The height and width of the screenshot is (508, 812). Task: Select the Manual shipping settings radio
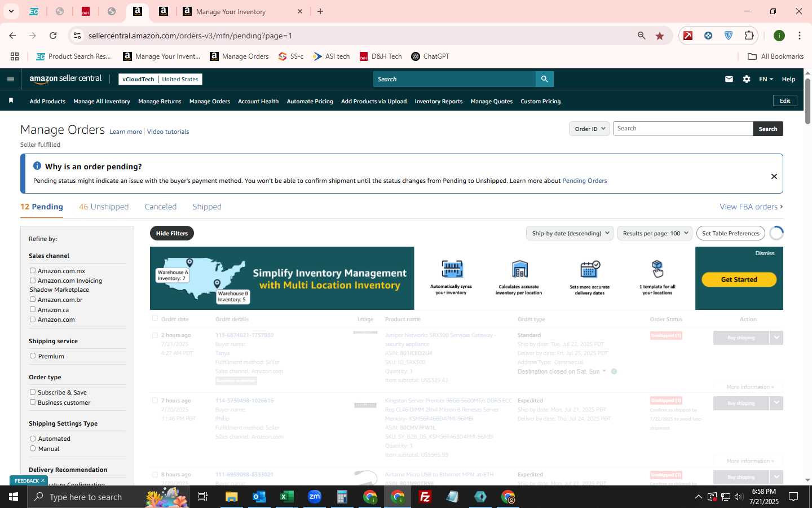point(33,448)
